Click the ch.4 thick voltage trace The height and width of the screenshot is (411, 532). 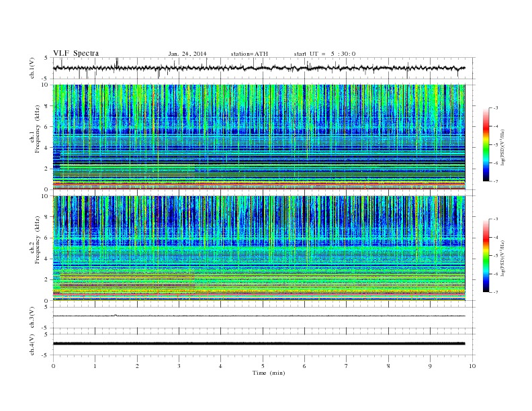259,344
